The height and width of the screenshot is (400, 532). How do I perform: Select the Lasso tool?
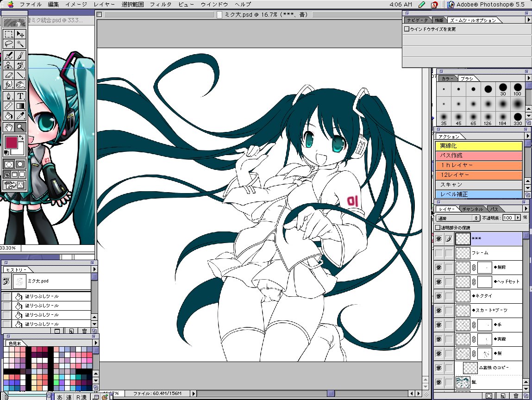point(9,44)
